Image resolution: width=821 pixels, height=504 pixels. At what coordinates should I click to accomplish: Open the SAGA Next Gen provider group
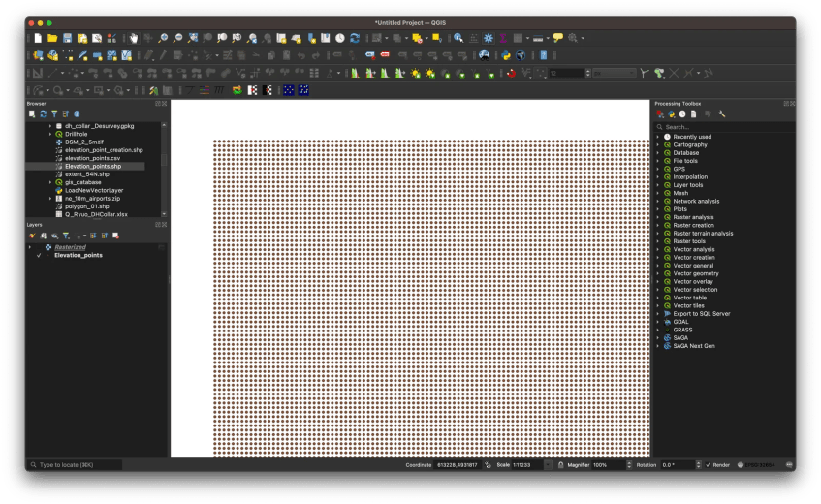pos(694,346)
